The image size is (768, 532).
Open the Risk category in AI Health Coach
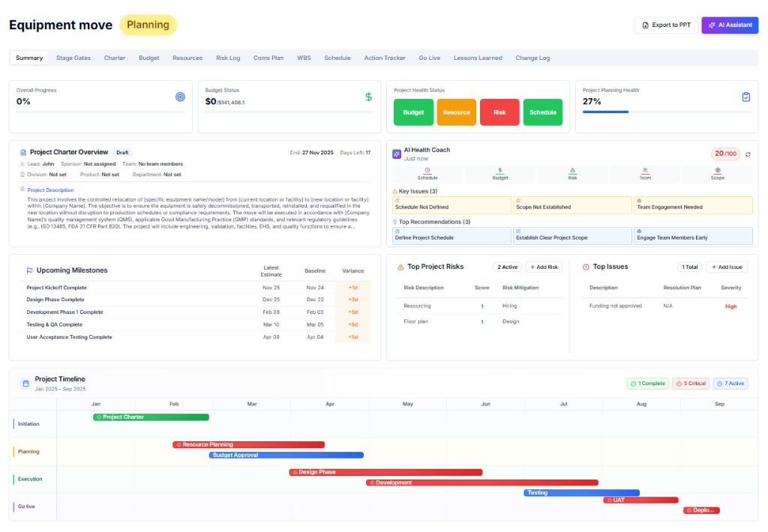pyautogui.click(x=572, y=175)
